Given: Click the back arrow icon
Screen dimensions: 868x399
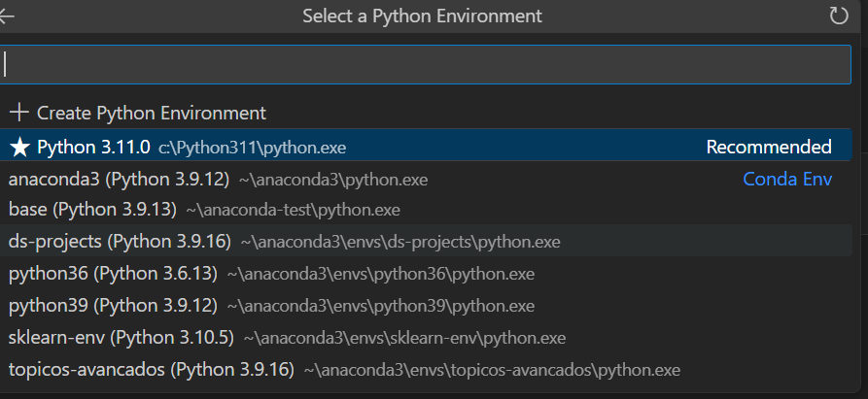Looking at the screenshot, I should coord(7,17).
